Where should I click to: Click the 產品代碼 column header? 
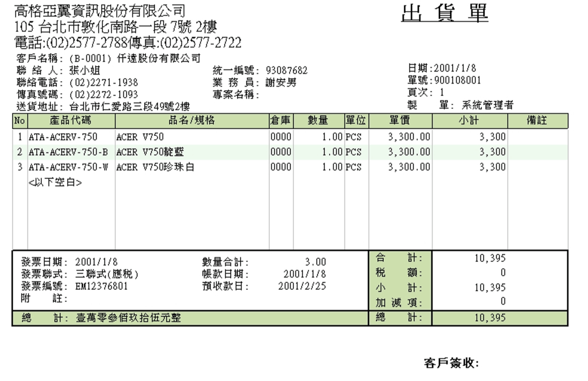click(71, 121)
